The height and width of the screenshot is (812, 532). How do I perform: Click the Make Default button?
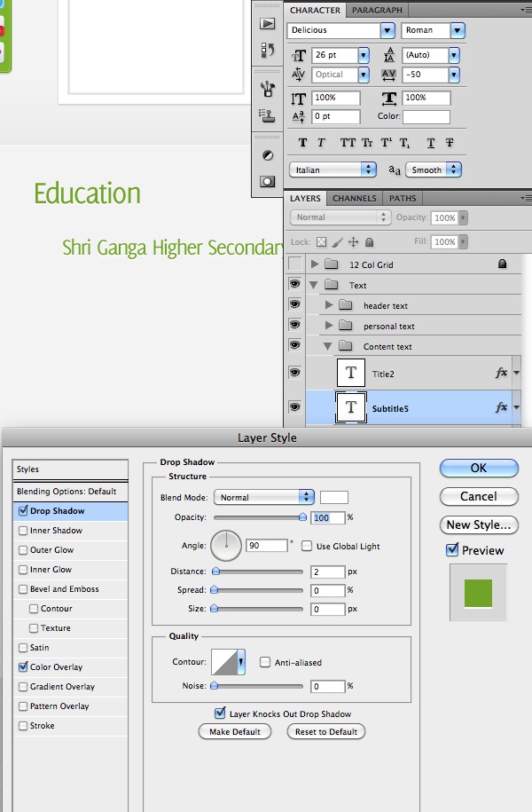(235, 731)
